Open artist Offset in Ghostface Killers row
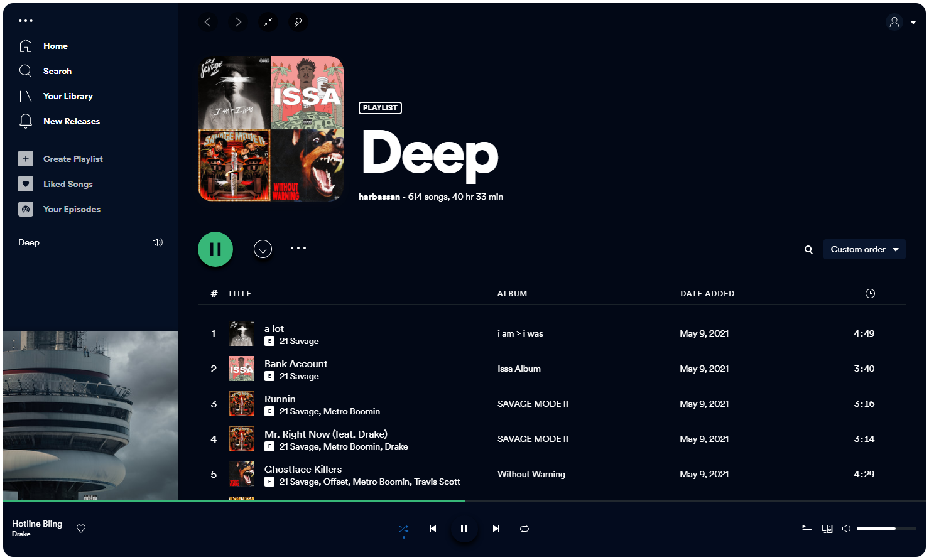 click(x=335, y=482)
